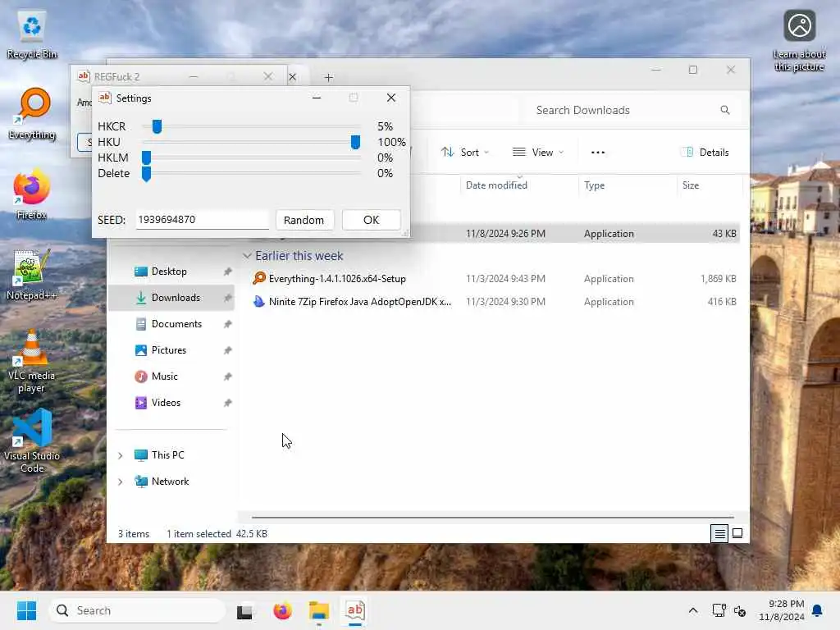Screen dimensions: 840x630
Task: Click the pin icon next to Videos
Action: [228, 403]
